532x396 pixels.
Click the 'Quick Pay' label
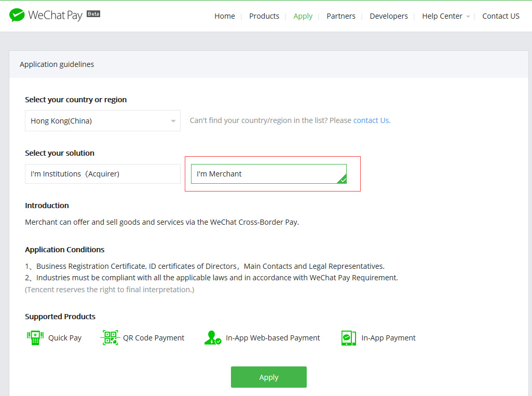coord(65,338)
